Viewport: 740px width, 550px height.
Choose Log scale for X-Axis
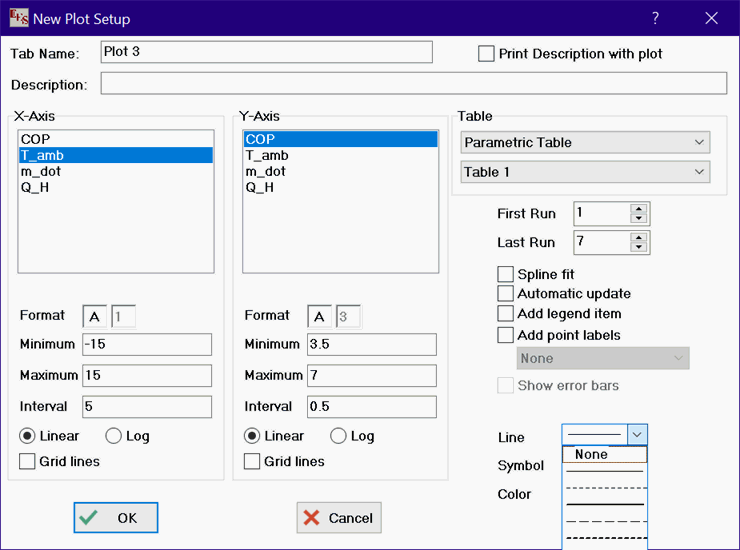[x=114, y=436]
